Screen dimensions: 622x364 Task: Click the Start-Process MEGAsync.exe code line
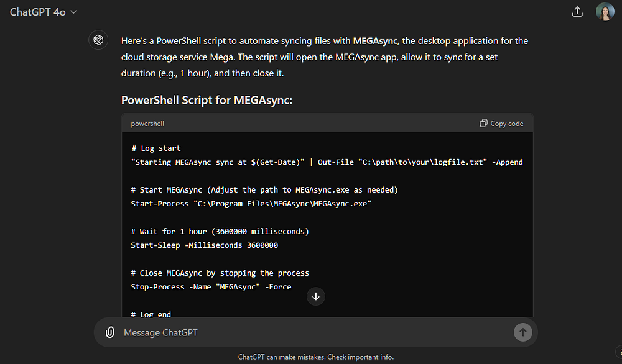pos(251,204)
